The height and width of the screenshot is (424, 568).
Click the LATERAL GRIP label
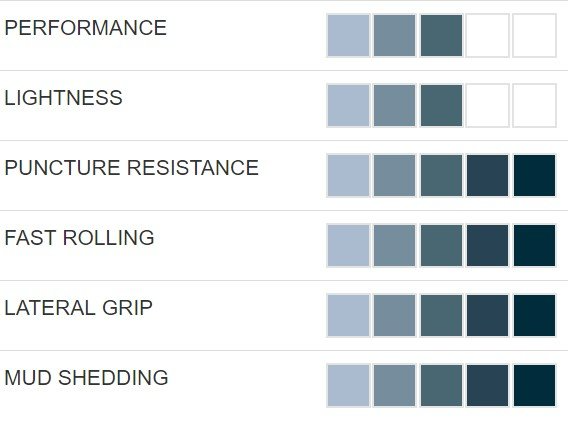pos(79,308)
